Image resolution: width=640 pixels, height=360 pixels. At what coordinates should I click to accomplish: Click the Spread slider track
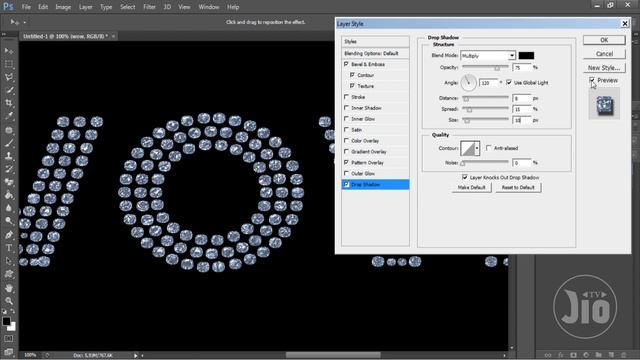point(485,109)
